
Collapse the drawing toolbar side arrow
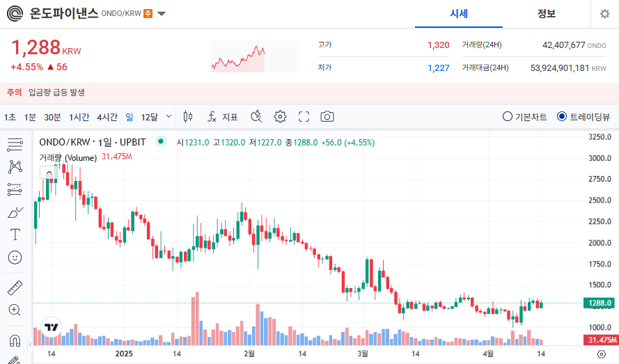tap(31, 345)
